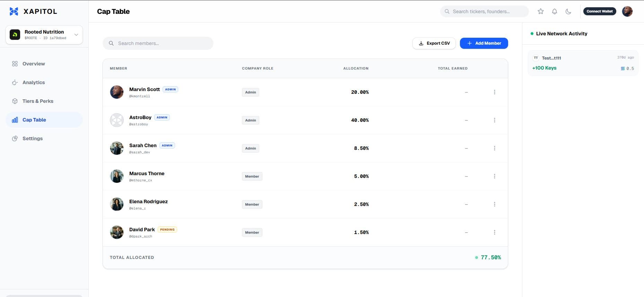Click David Park's avatar

pos(117,232)
